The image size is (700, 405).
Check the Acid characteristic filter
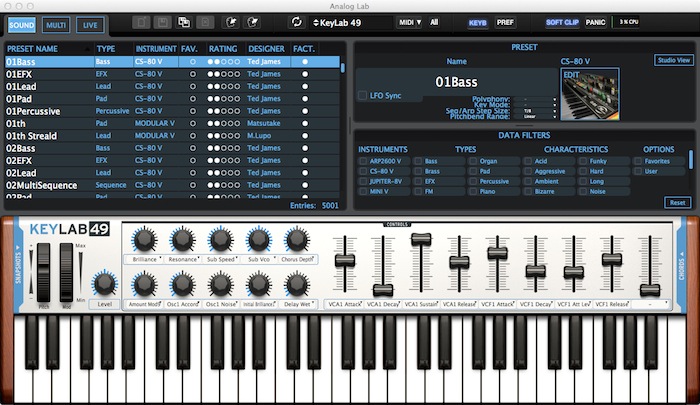(x=528, y=161)
